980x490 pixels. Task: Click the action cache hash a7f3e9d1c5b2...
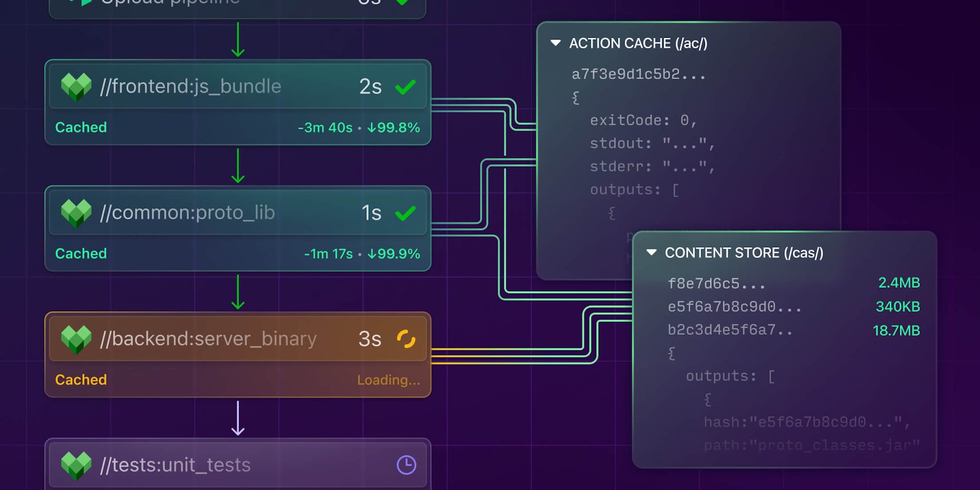point(638,75)
